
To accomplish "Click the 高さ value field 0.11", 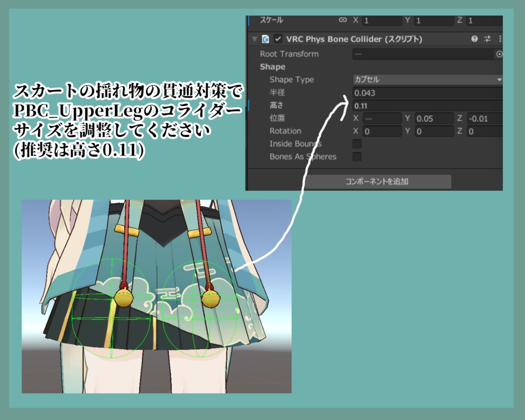I will pyautogui.click(x=428, y=106).
